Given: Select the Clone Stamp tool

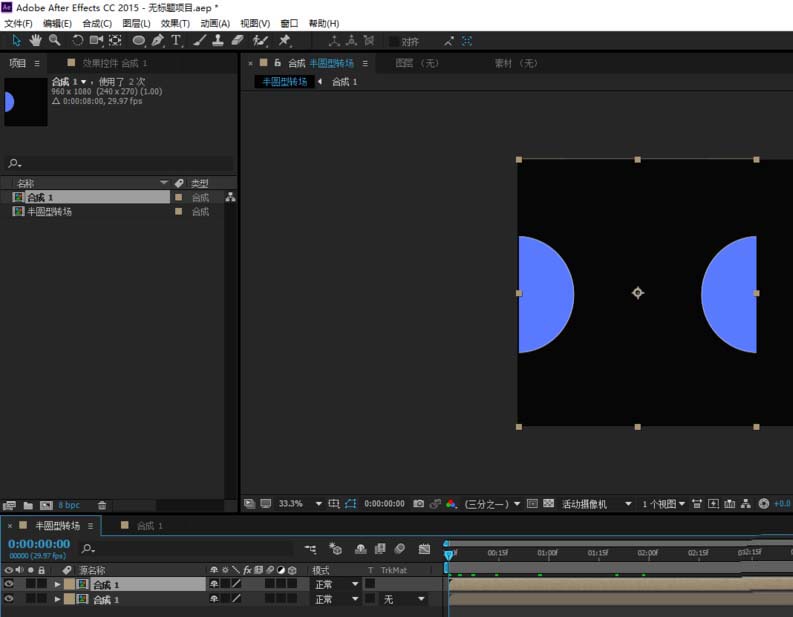Looking at the screenshot, I should tap(218, 40).
